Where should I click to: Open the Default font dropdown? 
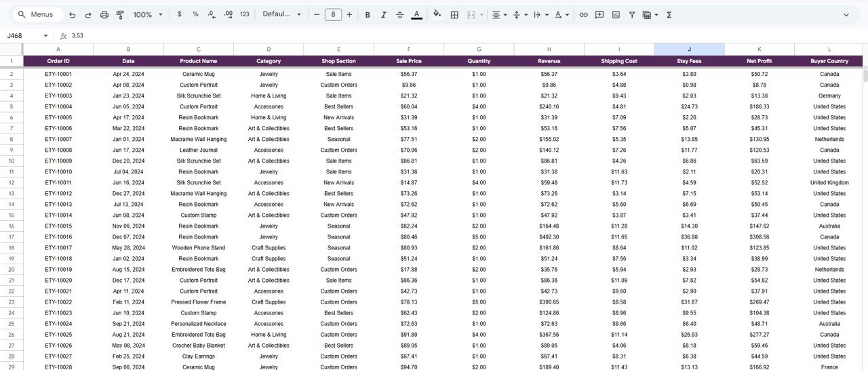click(x=281, y=14)
